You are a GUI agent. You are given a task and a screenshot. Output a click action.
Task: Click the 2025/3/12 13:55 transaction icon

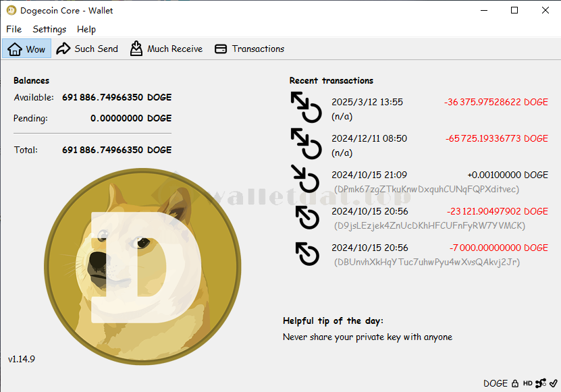(305, 108)
